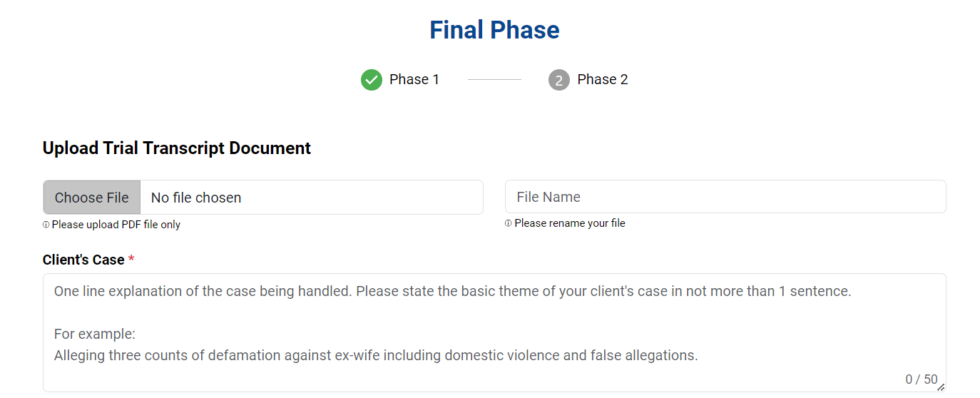Click the info icon beside rename file hint
This screenshot has width=980, height=398.
(509, 224)
